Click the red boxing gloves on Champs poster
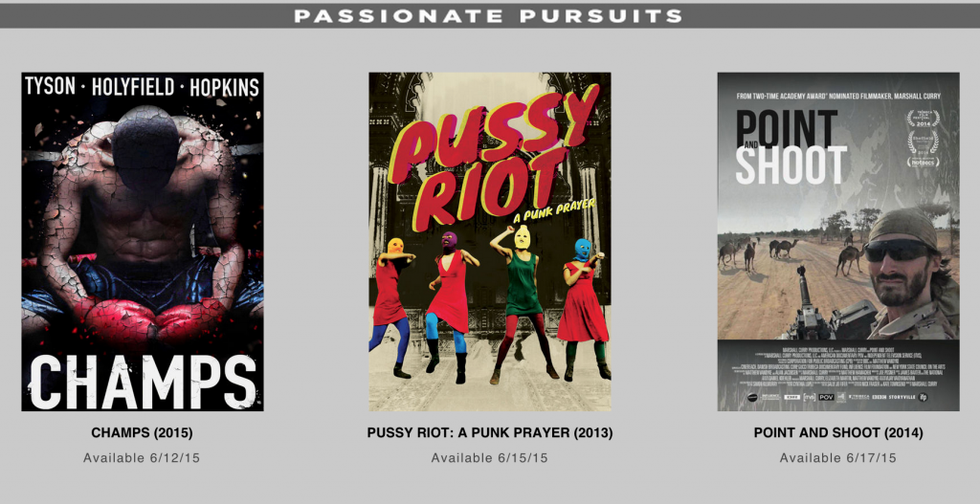 (150, 320)
